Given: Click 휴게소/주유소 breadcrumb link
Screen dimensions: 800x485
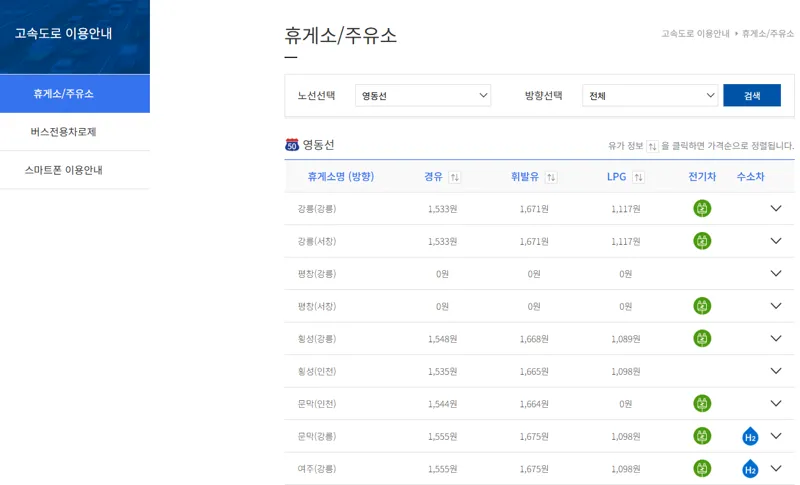Looking at the screenshot, I should click(x=767, y=34).
